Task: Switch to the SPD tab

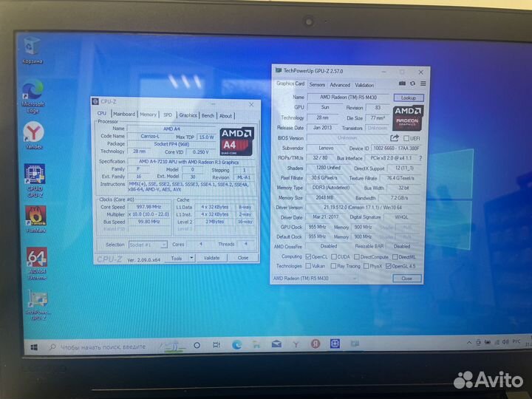Action: (x=168, y=115)
